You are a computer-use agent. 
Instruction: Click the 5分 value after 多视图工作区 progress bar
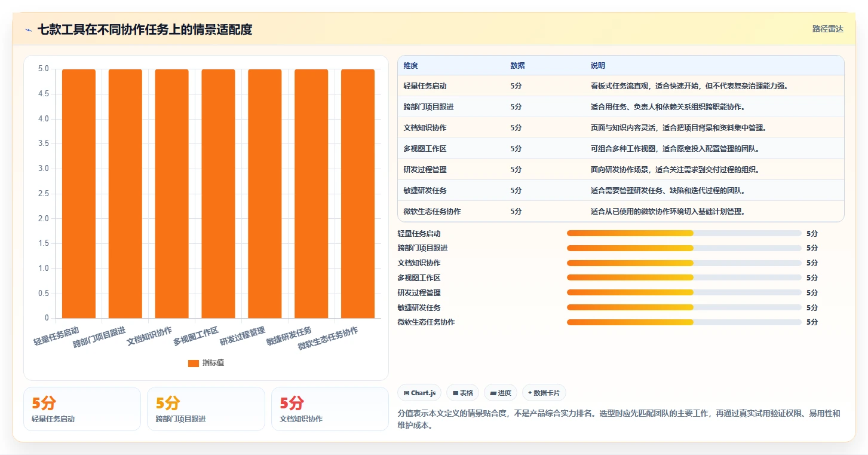click(812, 278)
